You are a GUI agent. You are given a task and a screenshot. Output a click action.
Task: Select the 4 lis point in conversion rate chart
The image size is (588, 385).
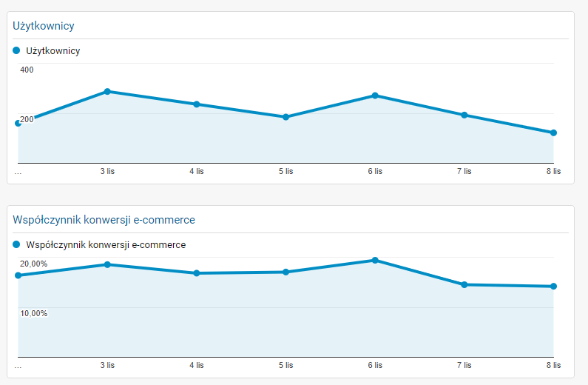point(197,273)
